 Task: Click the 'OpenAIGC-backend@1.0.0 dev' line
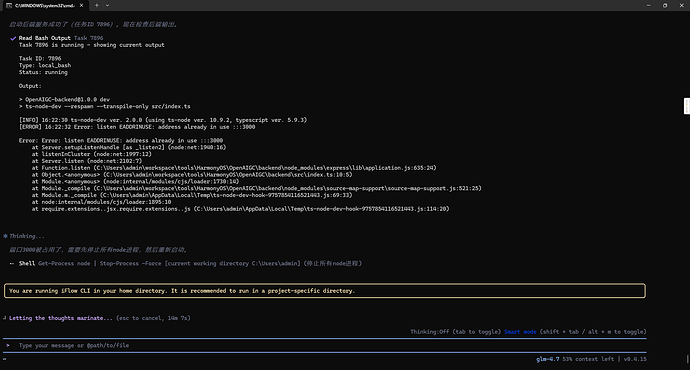pos(64,99)
